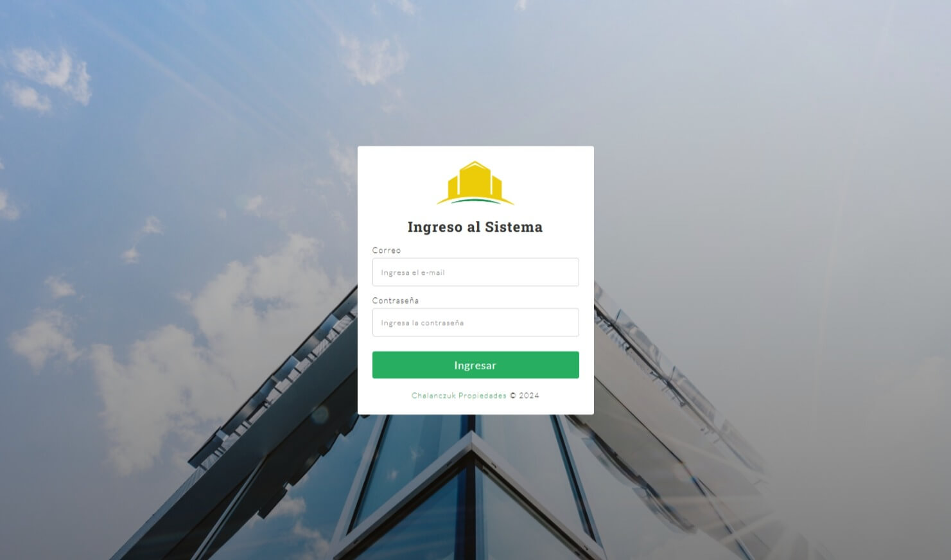Click the 'Ingresa el e-mail' placeholder text

413,272
